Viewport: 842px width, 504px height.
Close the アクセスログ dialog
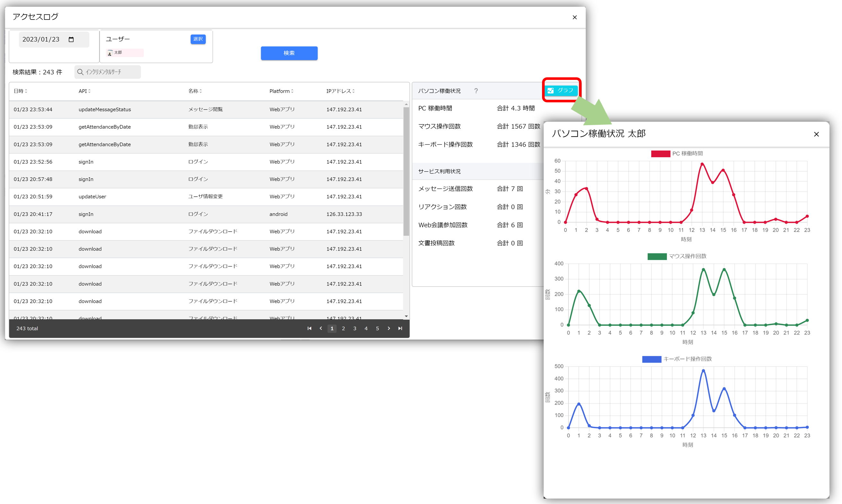coord(574,17)
